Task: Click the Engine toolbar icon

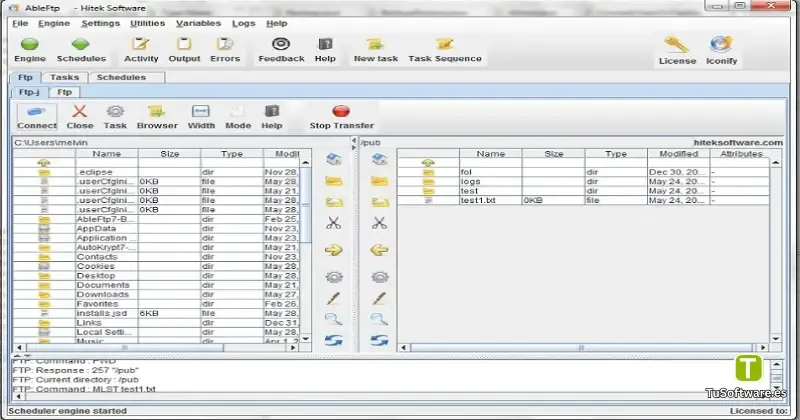Action: [x=30, y=50]
